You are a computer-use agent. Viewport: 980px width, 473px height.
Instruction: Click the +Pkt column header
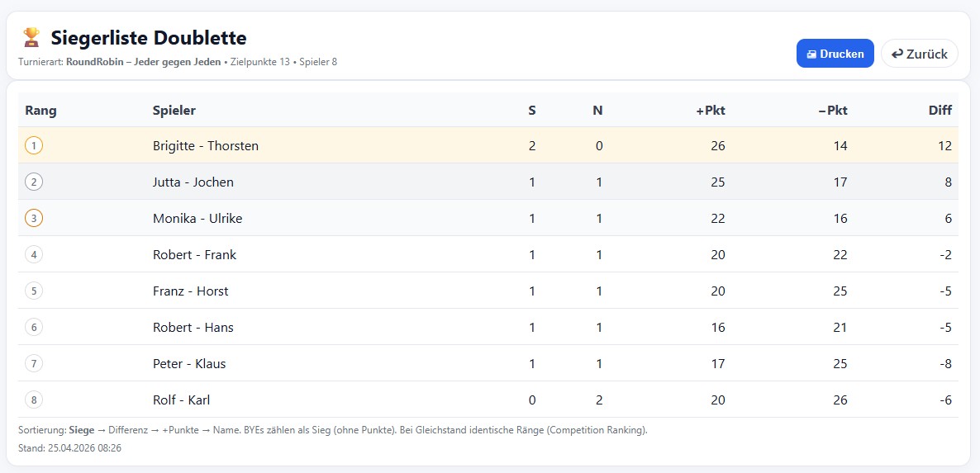point(710,111)
